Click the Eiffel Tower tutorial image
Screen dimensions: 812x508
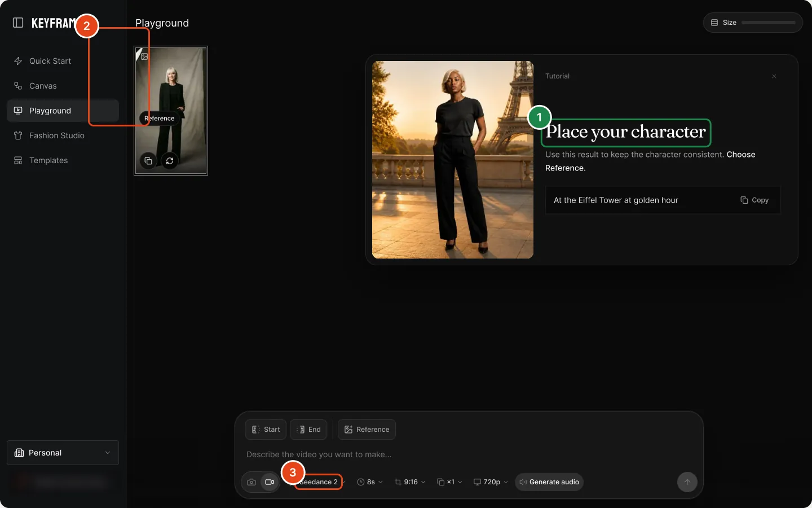tap(453, 160)
